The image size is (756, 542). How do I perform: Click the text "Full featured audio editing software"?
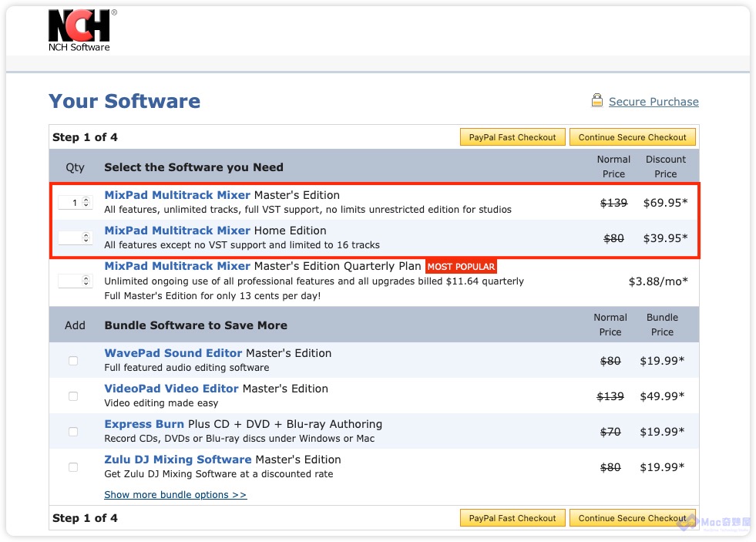186,368
